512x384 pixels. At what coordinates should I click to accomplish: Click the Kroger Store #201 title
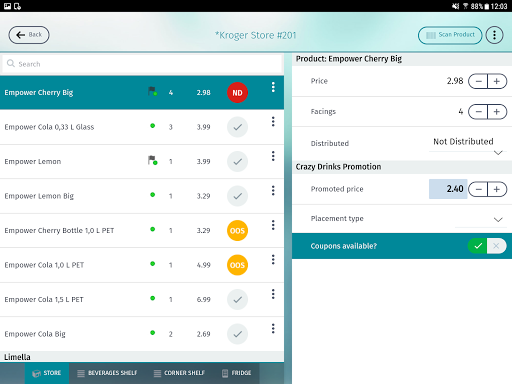pos(256,35)
